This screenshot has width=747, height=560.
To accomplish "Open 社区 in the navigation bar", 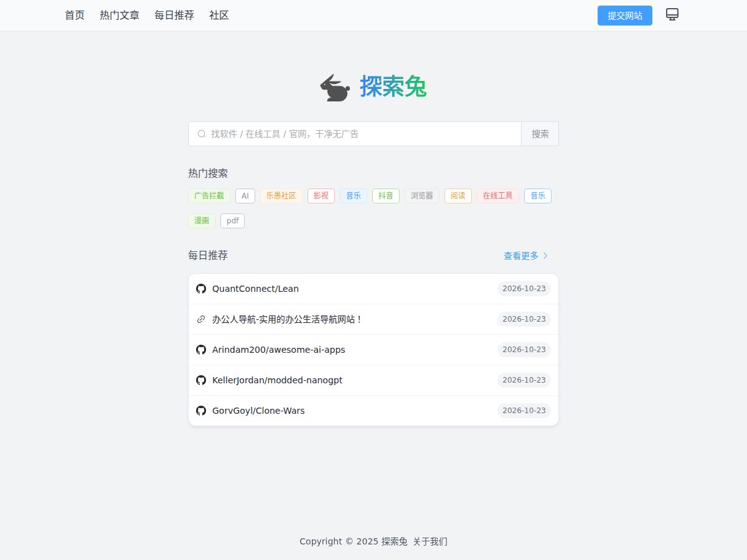I will point(219,16).
